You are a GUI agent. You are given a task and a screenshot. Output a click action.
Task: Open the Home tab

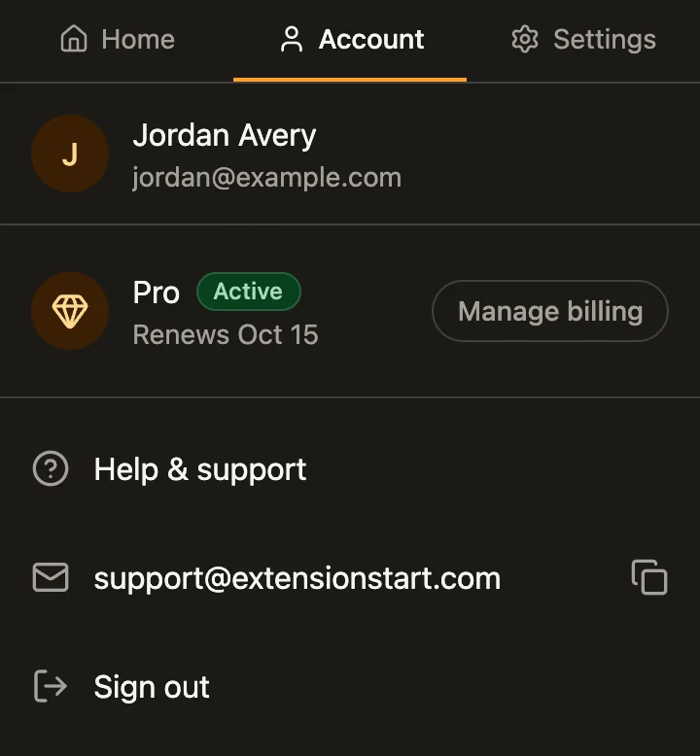(x=117, y=39)
